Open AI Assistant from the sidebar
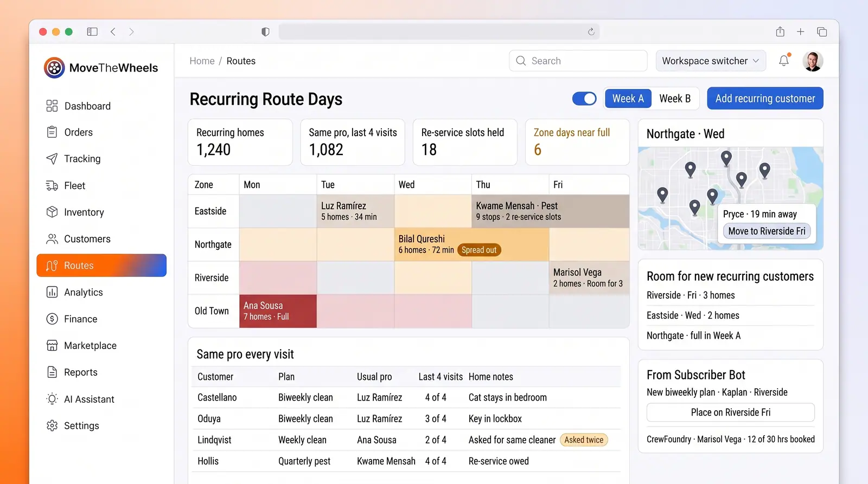 101,399
